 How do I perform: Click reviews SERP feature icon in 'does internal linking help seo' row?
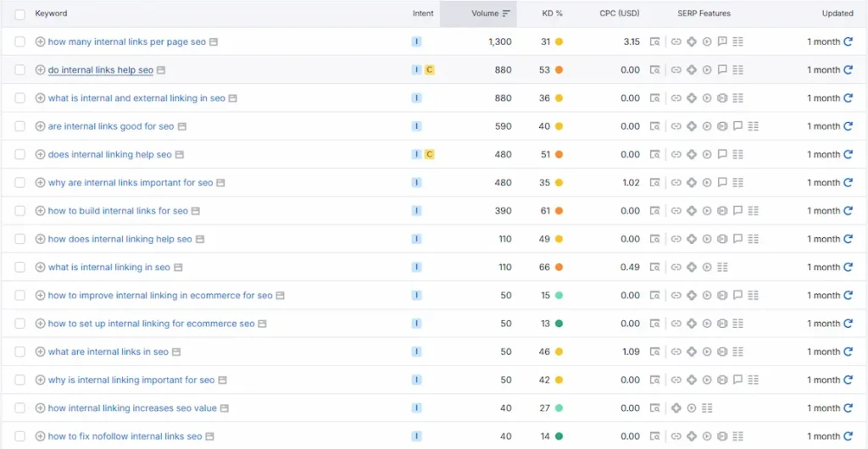coord(722,154)
